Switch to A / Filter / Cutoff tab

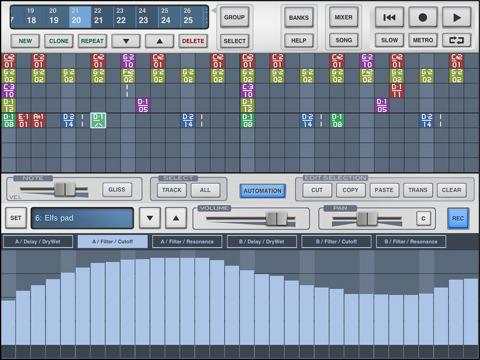coord(113,242)
